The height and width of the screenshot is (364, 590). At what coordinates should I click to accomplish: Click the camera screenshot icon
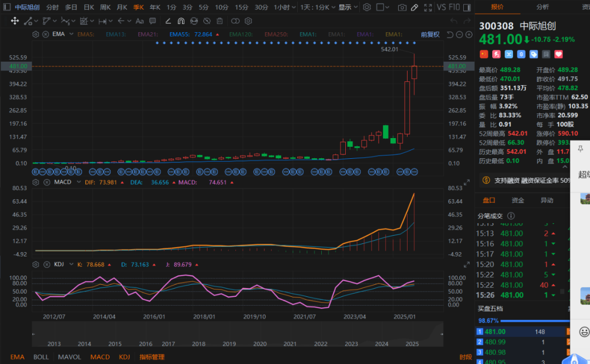pos(402,8)
